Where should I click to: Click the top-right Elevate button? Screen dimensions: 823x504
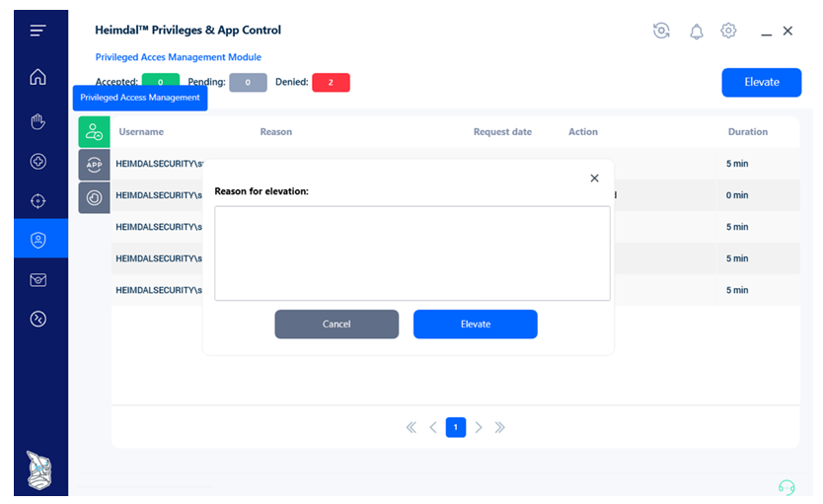761,82
